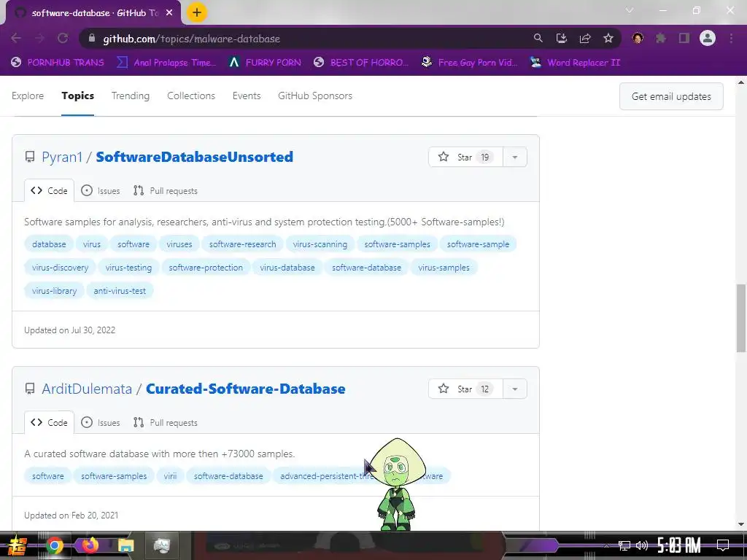
Task: Open the Explore tab
Action: (x=28, y=96)
